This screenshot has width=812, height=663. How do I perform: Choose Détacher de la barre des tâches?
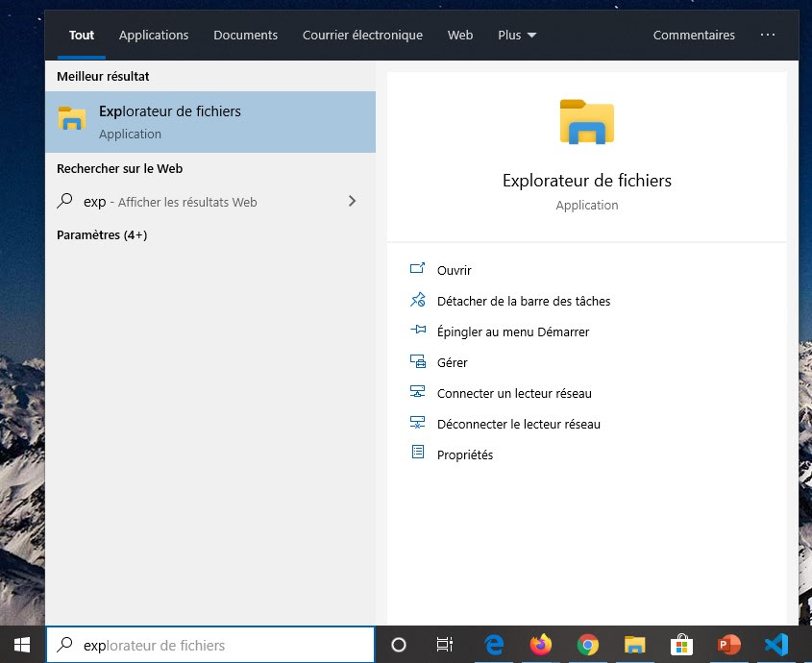524,301
